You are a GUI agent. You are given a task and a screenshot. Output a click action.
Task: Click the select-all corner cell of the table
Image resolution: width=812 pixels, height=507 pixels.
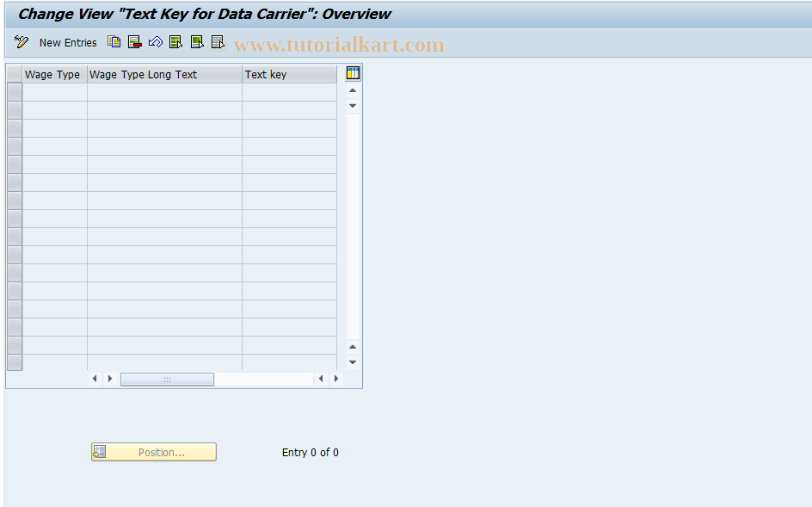(x=15, y=75)
